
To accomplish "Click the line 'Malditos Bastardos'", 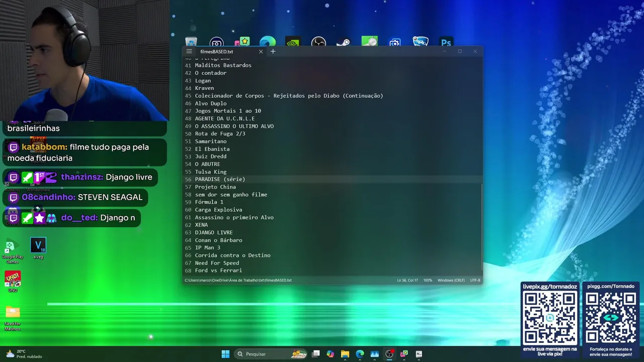I will tap(223, 65).
